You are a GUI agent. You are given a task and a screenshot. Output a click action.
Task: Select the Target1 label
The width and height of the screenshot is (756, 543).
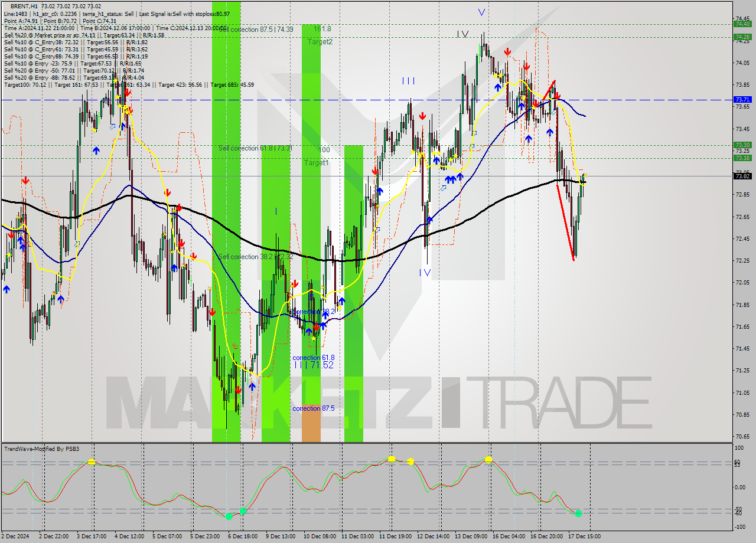point(317,162)
